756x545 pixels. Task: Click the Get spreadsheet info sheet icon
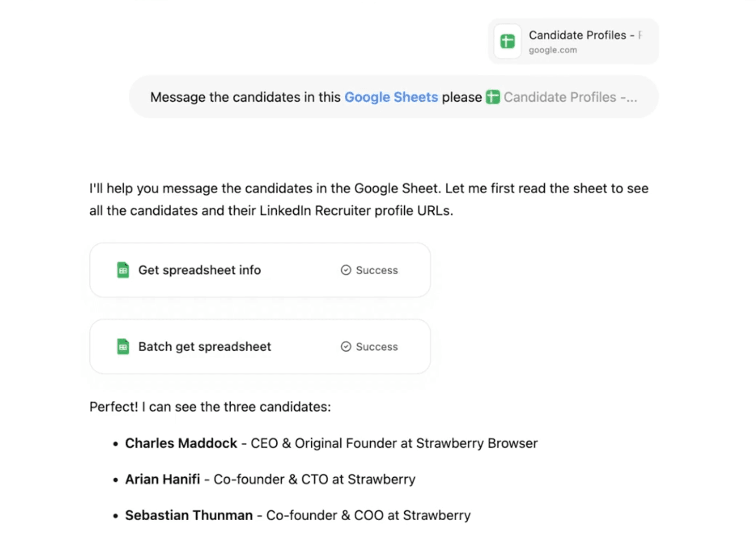[123, 270]
